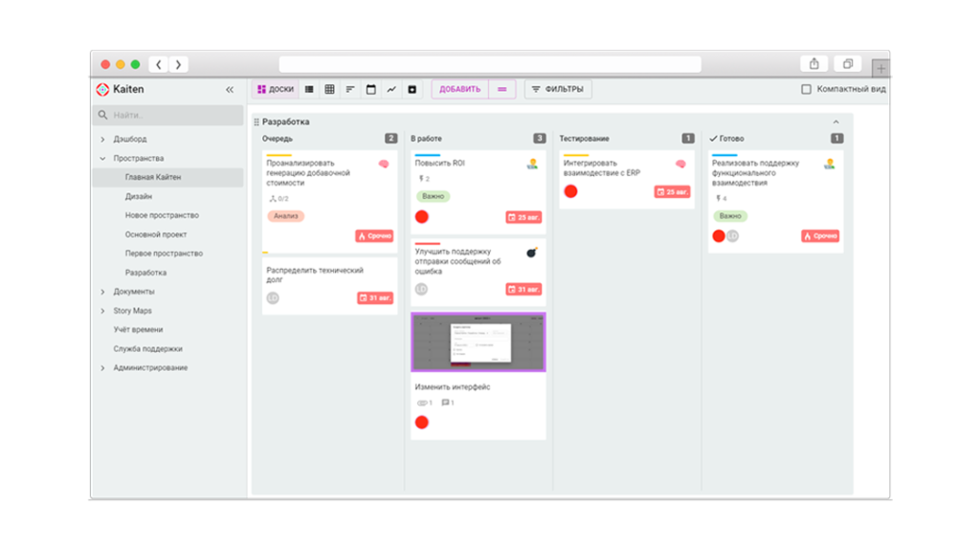980x551 pixels.
Task: Click the Kaiten logo icon
Action: pyautogui.click(x=102, y=90)
